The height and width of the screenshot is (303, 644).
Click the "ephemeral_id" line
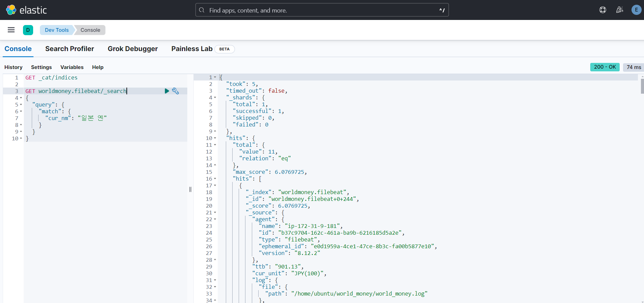348,246
